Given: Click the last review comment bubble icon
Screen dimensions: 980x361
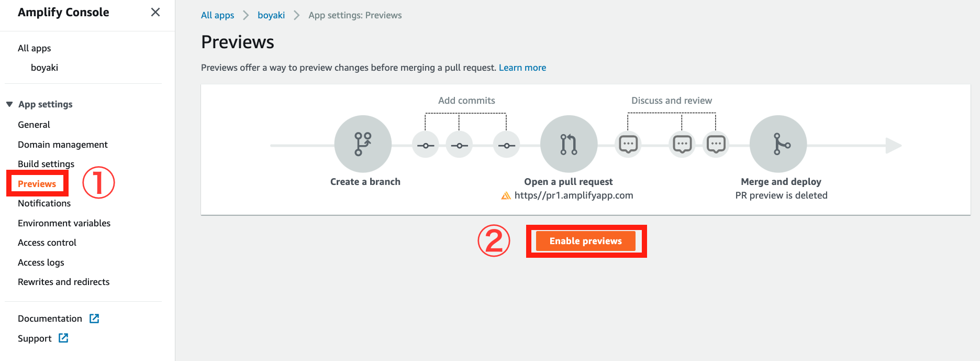Looking at the screenshot, I should (x=716, y=144).
